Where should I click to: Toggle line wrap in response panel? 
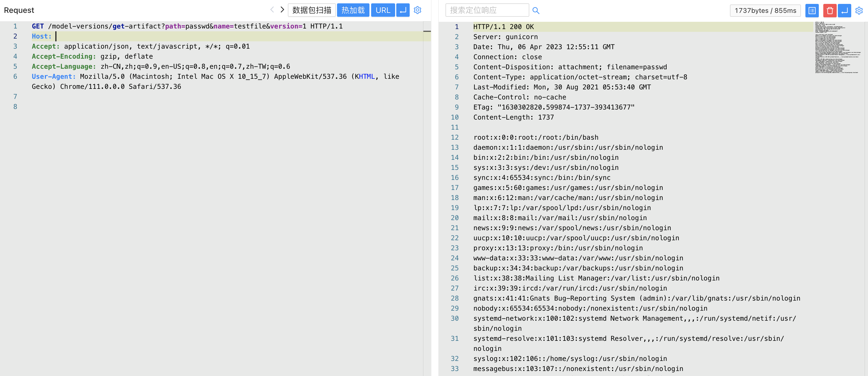pos(845,10)
